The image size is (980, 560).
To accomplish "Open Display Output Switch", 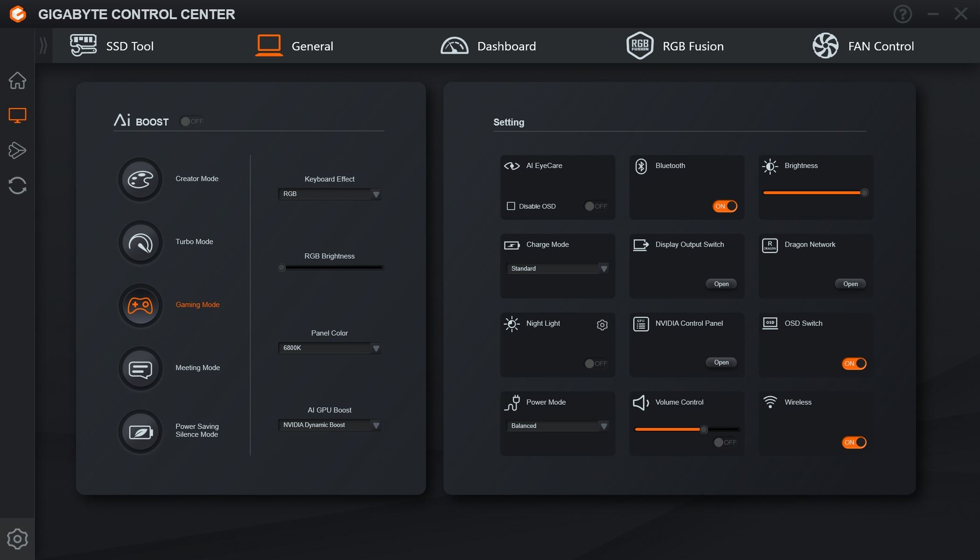I will [x=721, y=284].
